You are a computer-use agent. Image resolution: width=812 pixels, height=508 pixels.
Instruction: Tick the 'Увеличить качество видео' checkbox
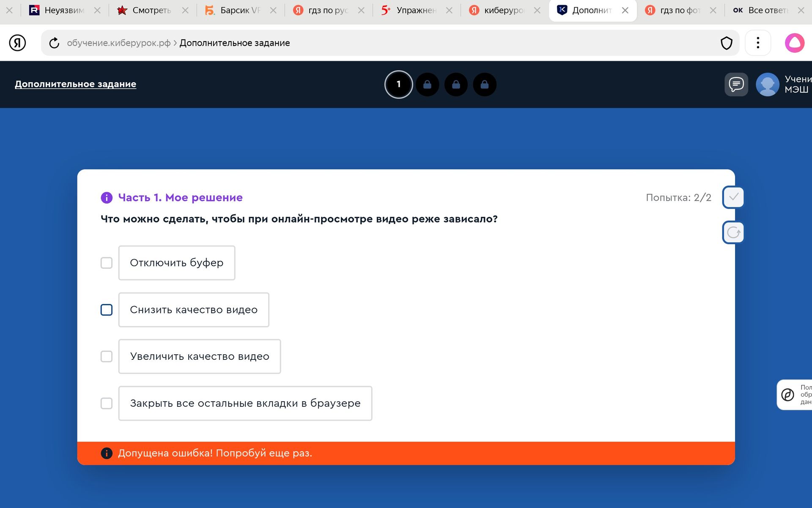click(107, 356)
